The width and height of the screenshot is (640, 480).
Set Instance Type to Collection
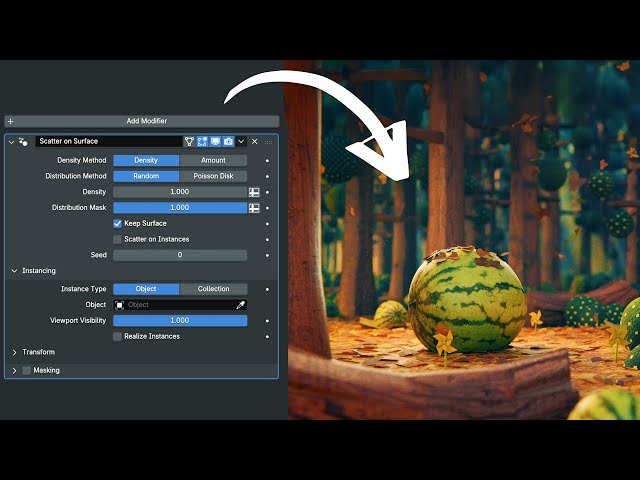[213, 289]
